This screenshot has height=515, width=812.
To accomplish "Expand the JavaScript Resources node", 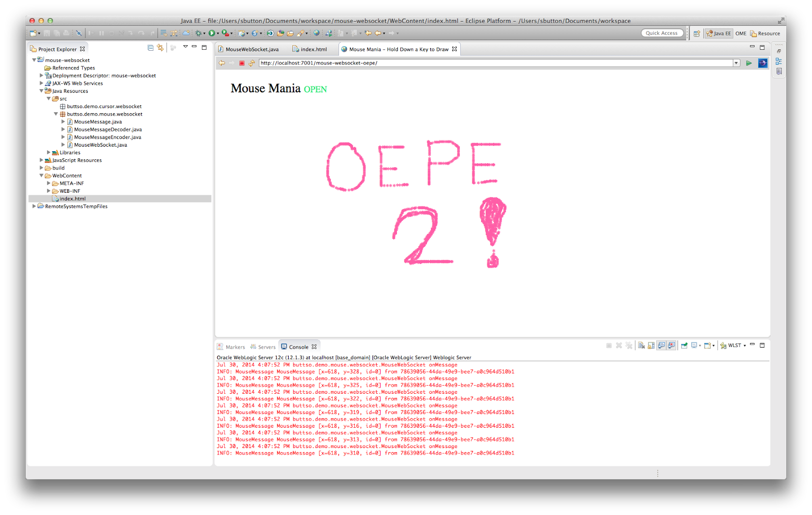I will tap(42, 160).
